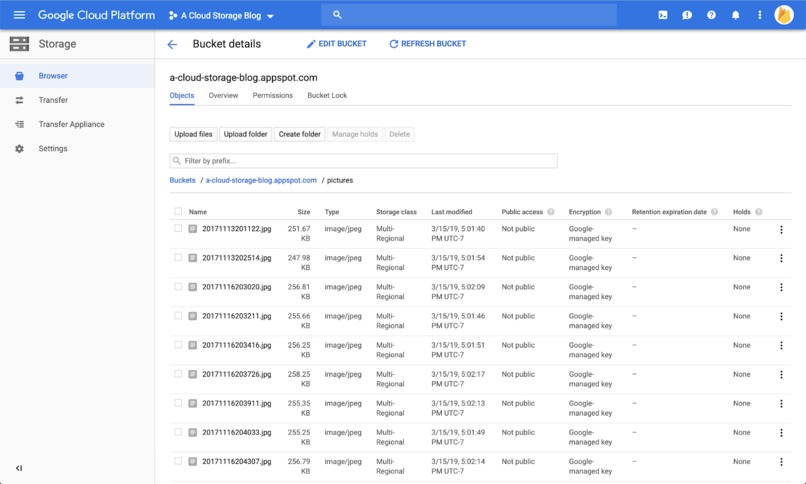Click the Type column header
806x484 pixels.
(332, 212)
